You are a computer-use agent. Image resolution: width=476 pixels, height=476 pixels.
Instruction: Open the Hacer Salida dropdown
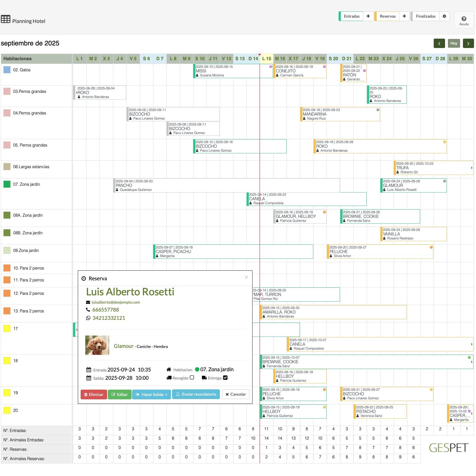[x=151, y=394]
